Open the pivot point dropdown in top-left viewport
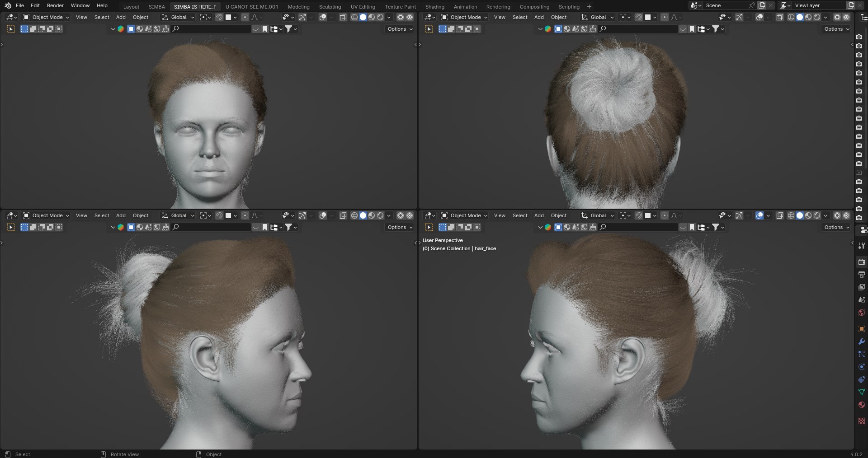868x458 pixels. pyautogui.click(x=206, y=17)
